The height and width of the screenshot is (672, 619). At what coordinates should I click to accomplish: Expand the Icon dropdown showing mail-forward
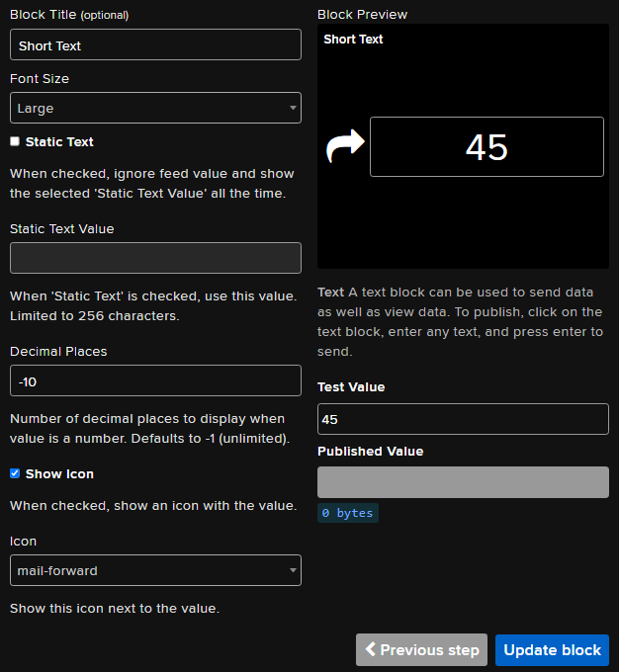[155, 570]
